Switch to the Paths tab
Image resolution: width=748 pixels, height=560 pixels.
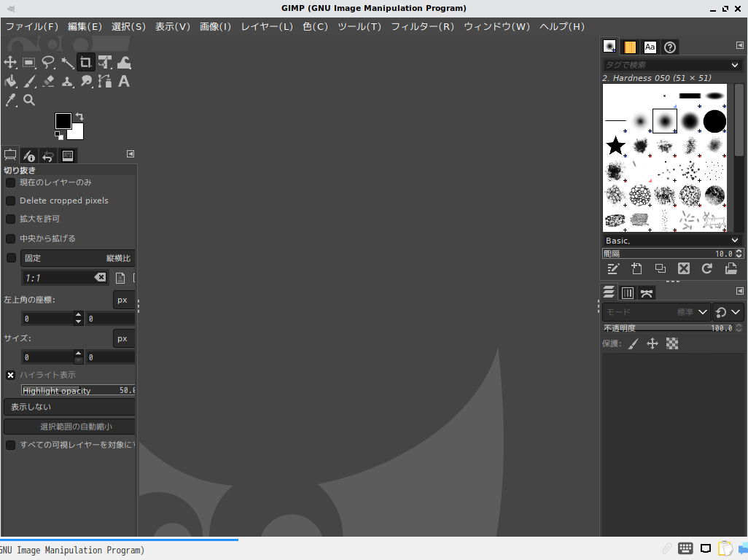[x=647, y=293]
